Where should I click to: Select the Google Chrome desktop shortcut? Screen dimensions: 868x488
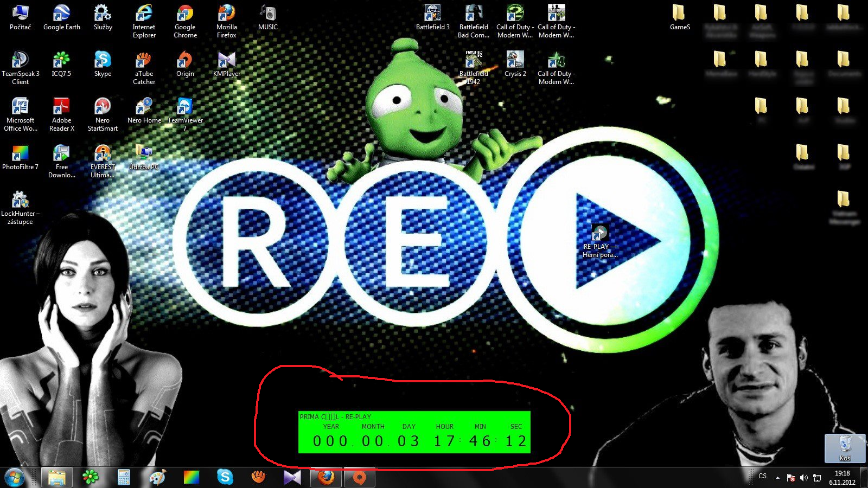click(185, 22)
